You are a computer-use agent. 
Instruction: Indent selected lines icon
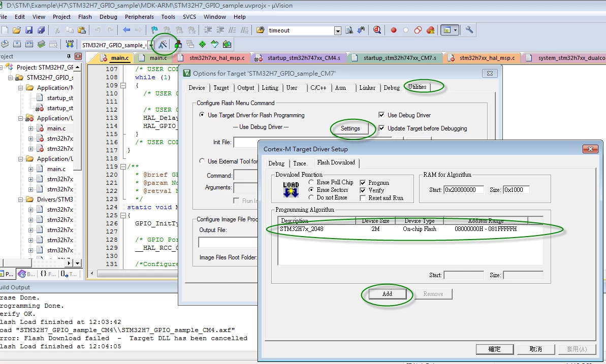(208, 30)
